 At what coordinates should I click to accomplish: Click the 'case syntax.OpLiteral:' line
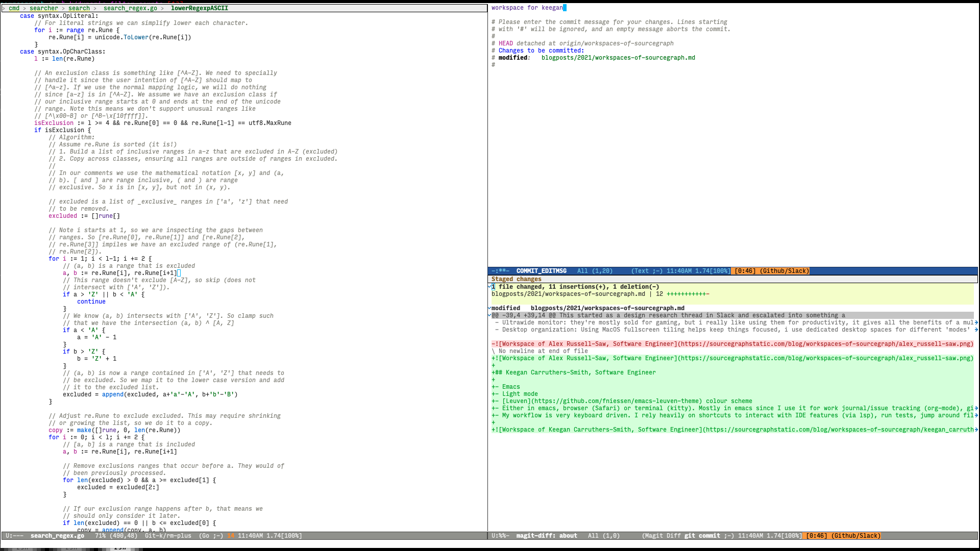click(59, 16)
